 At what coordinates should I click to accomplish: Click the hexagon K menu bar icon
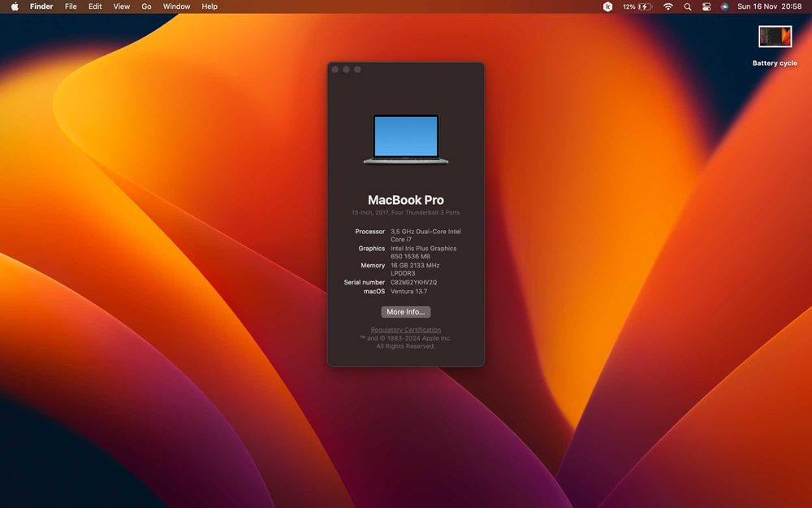point(608,7)
